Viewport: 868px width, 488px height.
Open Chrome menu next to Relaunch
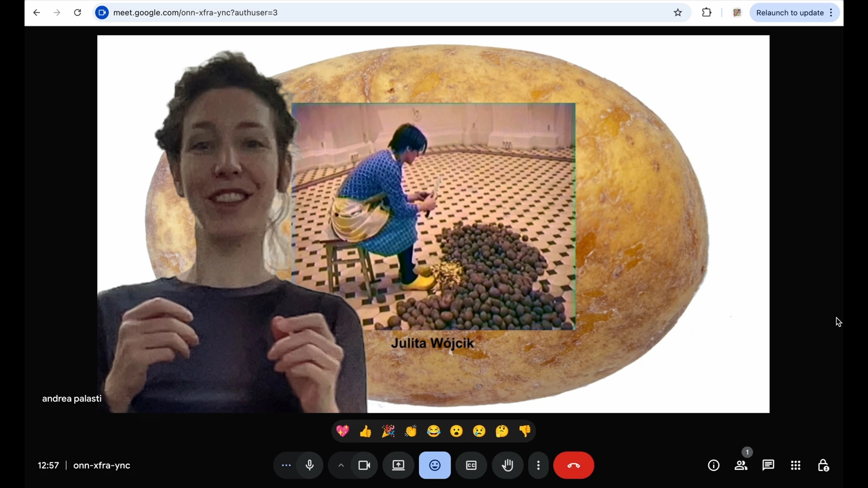click(831, 13)
